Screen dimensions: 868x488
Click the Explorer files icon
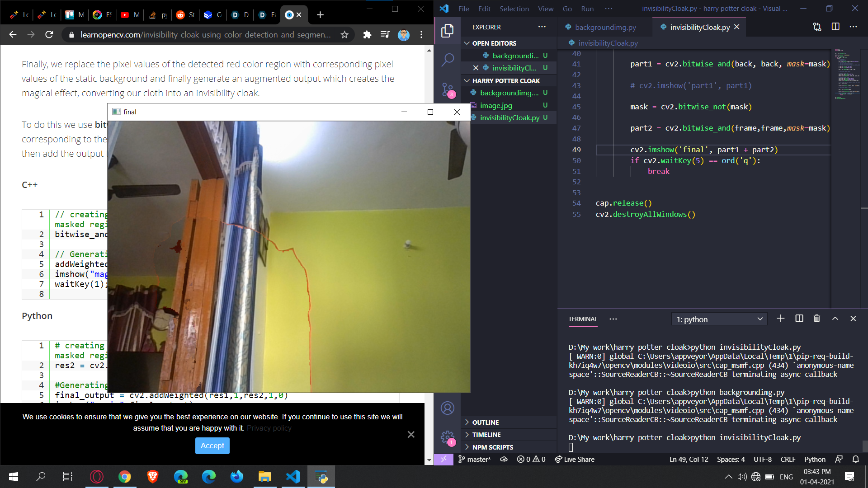pyautogui.click(x=447, y=31)
